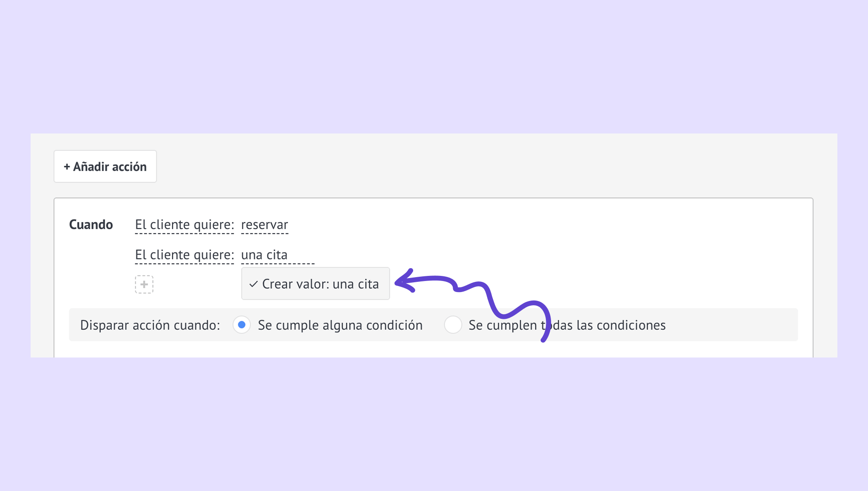Click the dashed plus icon to add condition
Image resolution: width=868 pixels, height=491 pixels.
click(144, 284)
